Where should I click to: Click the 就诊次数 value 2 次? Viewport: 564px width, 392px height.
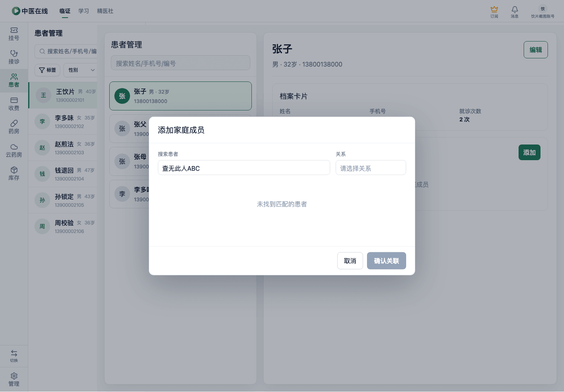[465, 119]
